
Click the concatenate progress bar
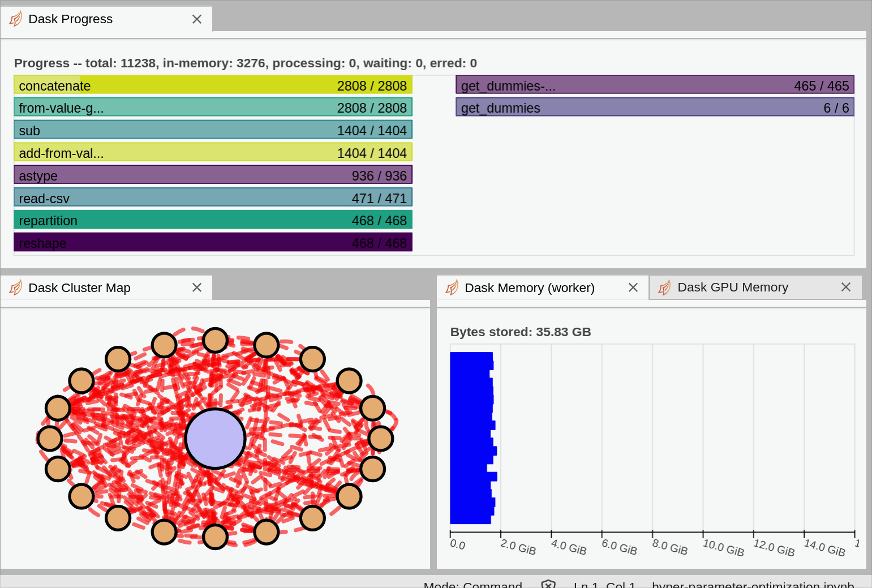tap(213, 85)
